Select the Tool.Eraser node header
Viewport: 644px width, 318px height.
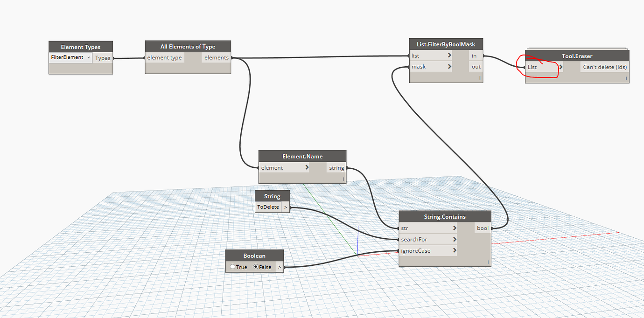pos(577,56)
